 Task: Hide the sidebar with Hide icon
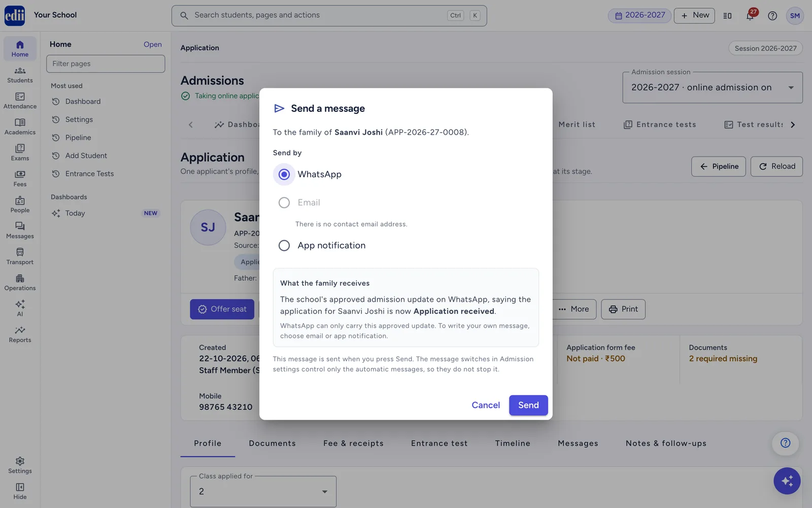[20, 491]
